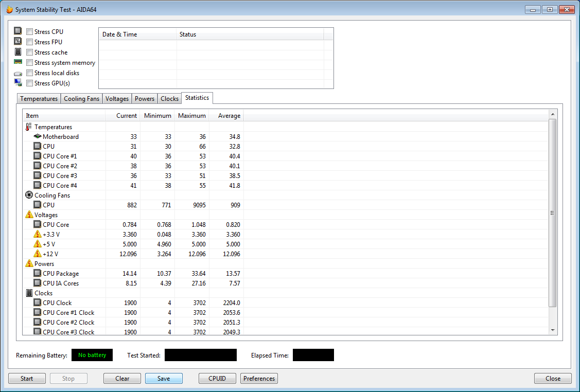Click the drive icon beside Stress local disks
Screen dimensions: 580x392
tap(17, 74)
